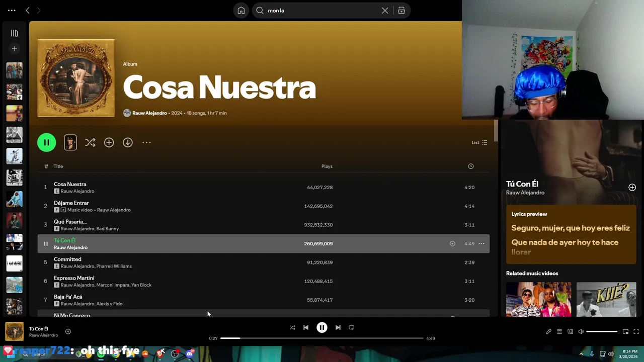Open Marconi Impara artist link
The height and width of the screenshot is (362, 644).
(x=113, y=285)
